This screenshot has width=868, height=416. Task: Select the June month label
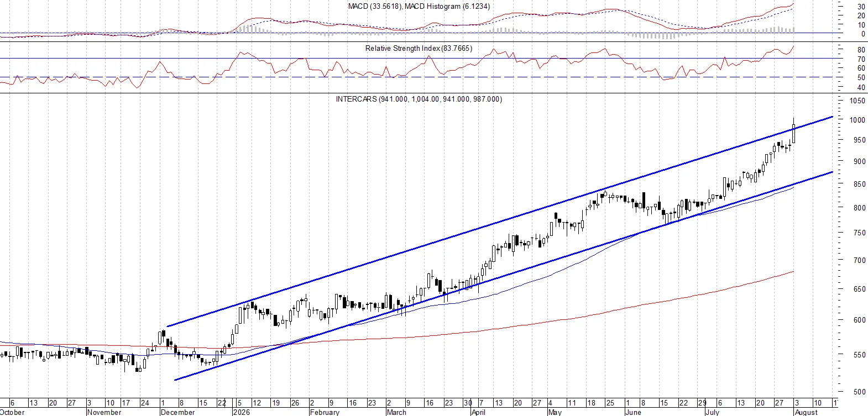click(x=633, y=412)
